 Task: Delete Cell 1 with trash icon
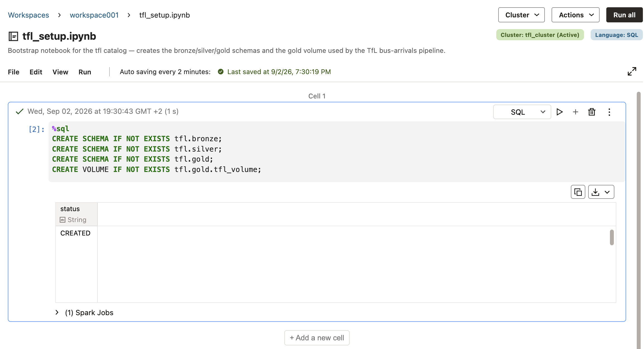(592, 112)
